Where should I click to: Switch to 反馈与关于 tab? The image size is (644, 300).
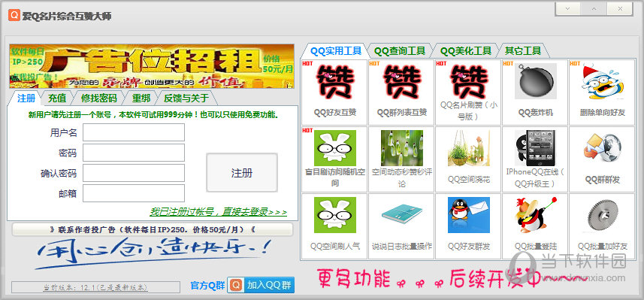pyautogui.click(x=186, y=98)
